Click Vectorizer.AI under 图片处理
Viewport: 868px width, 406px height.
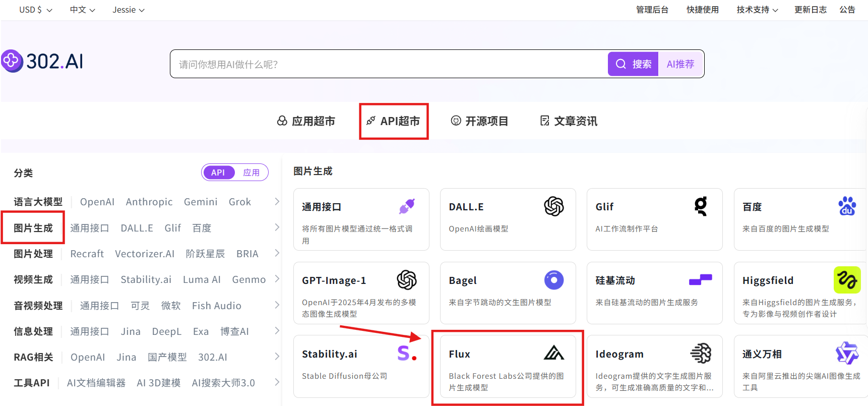[x=145, y=254]
